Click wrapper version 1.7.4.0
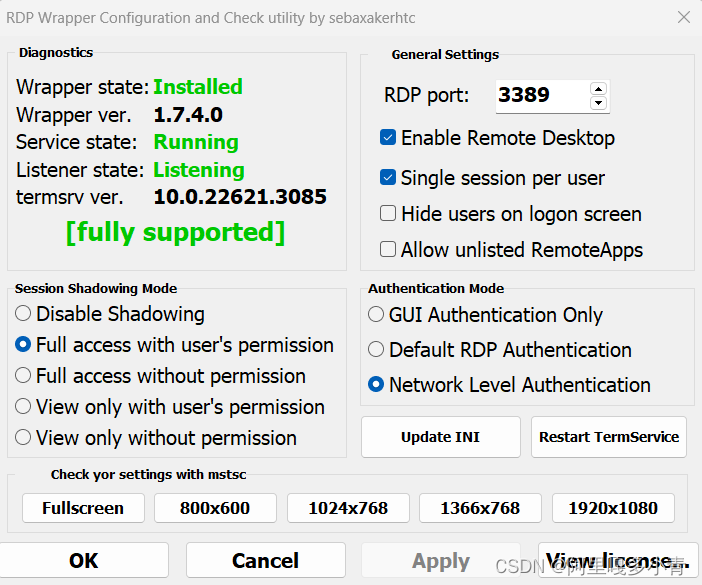This screenshot has height=585, width=702. click(x=188, y=115)
